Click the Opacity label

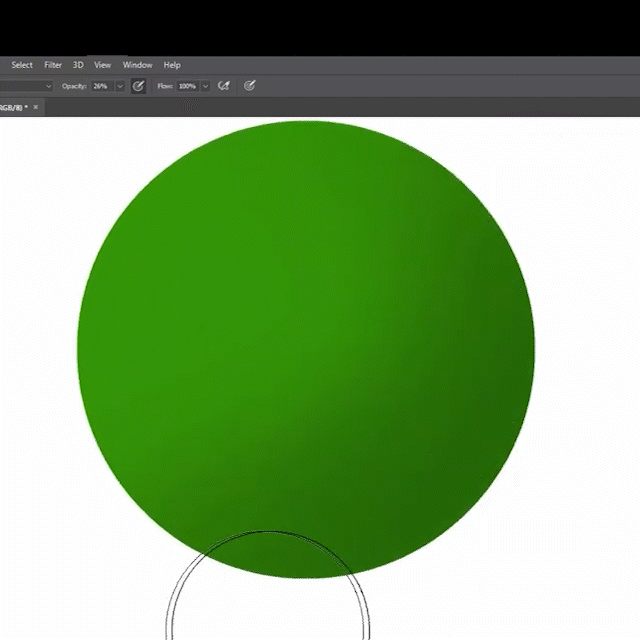coord(74,86)
